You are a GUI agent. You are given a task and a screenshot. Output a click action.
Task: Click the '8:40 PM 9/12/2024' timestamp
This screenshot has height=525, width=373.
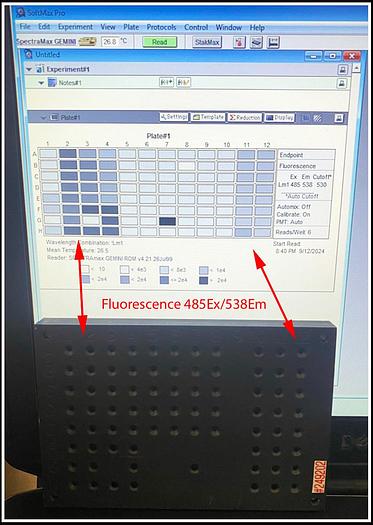(x=300, y=251)
